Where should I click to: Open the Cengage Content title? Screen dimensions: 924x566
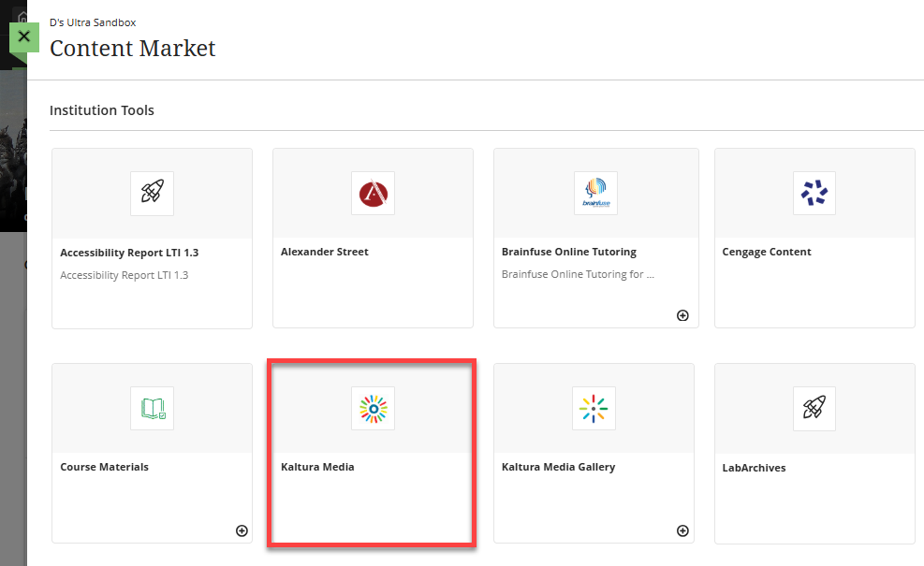click(x=767, y=252)
